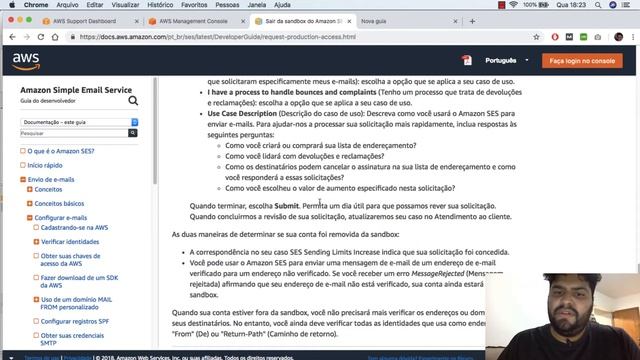This screenshot has width=640, height=360.
Task: Collapse the 'Envio de e-mails' section
Action: [23, 180]
